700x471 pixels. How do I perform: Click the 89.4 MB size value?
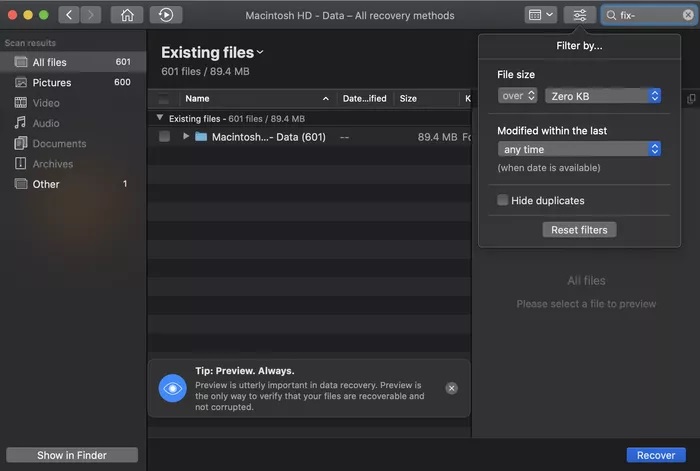437,137
